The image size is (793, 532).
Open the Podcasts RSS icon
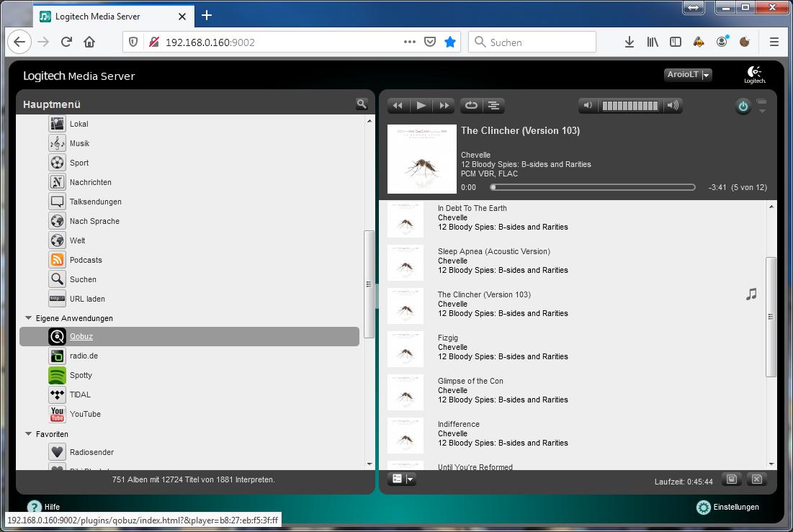(57, 259)
